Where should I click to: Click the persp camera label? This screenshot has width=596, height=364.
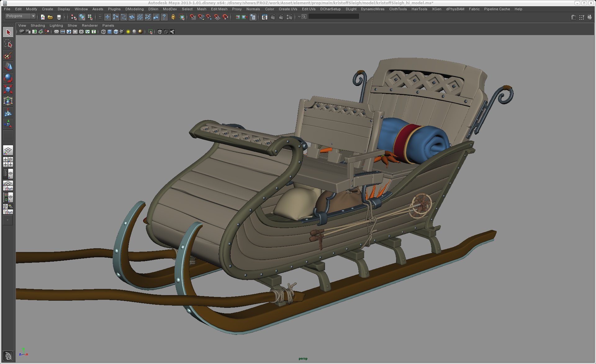303,358
